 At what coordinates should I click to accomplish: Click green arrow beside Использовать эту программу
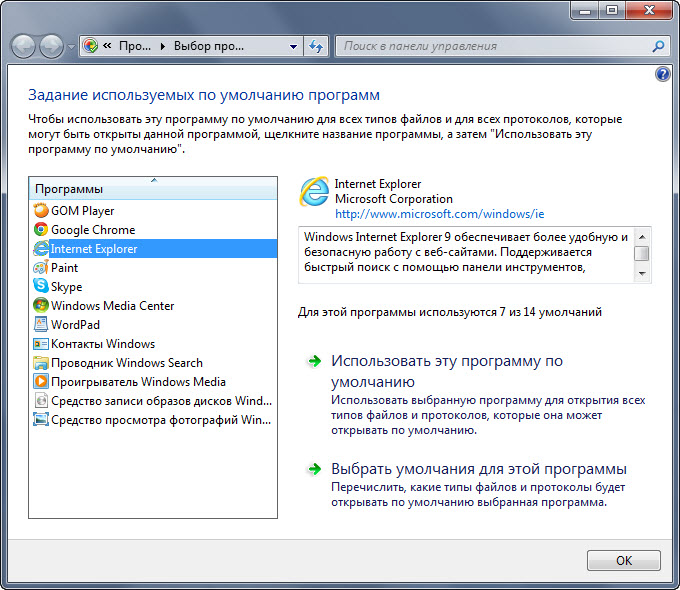tap(314, 361)
